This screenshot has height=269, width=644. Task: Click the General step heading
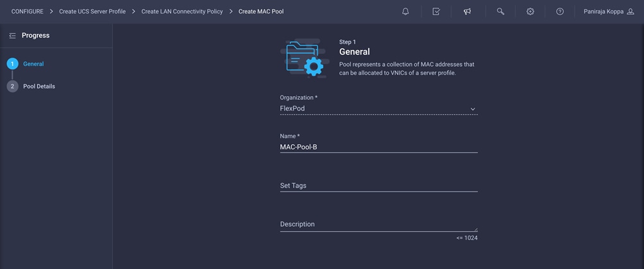(355, 52)
